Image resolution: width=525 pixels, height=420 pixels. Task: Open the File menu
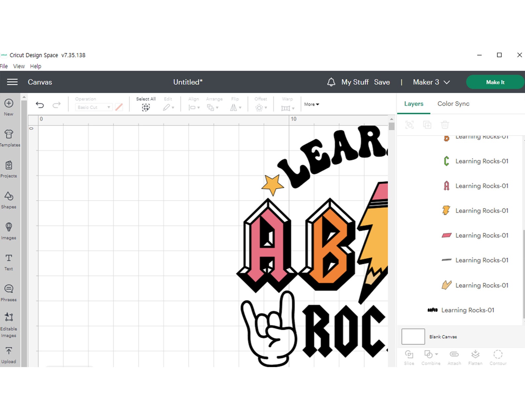coord(4,66)
